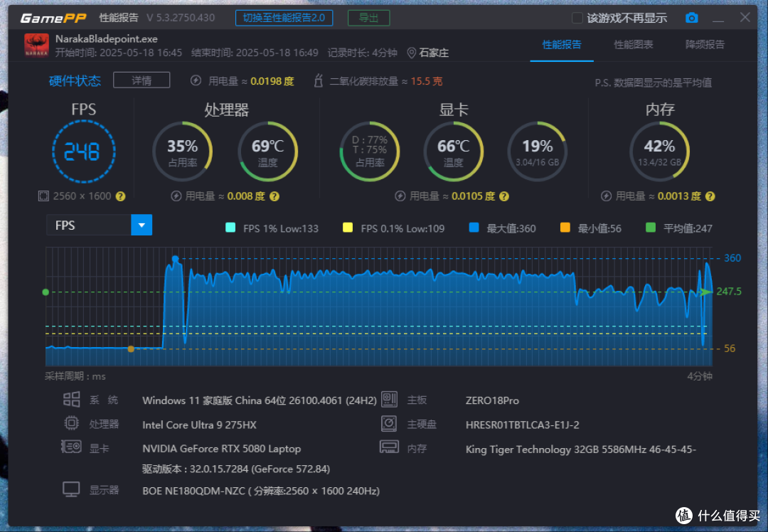The height and width of the screenshot is (532, 768).
Task: Enable the 该游戏不再显示 checkbox
Action: [577, 18]
